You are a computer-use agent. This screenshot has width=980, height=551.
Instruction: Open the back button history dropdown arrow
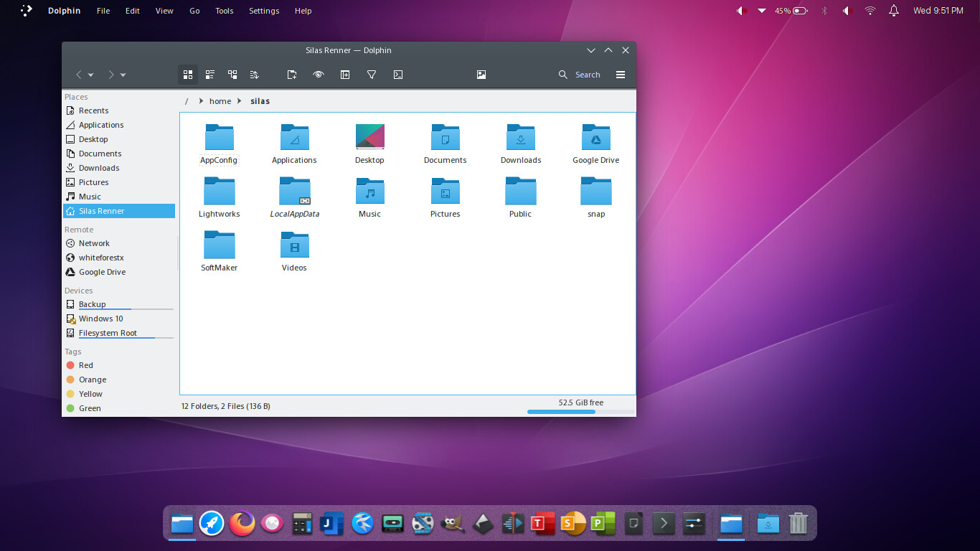[x=91, y=75]
